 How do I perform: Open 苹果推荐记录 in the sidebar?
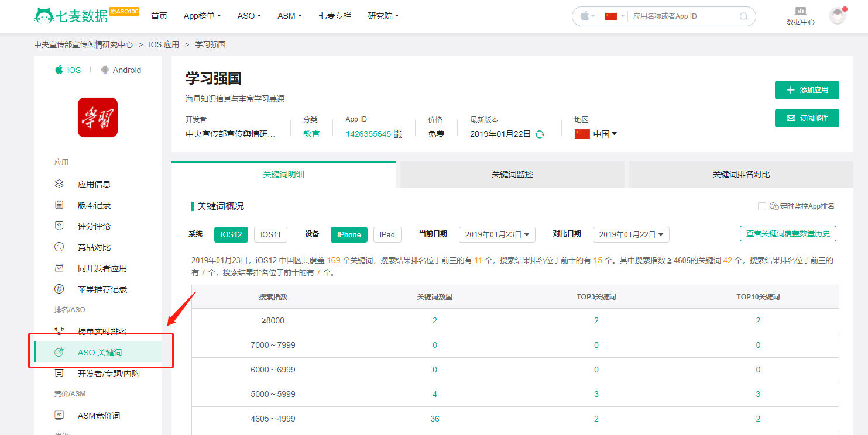102,289
